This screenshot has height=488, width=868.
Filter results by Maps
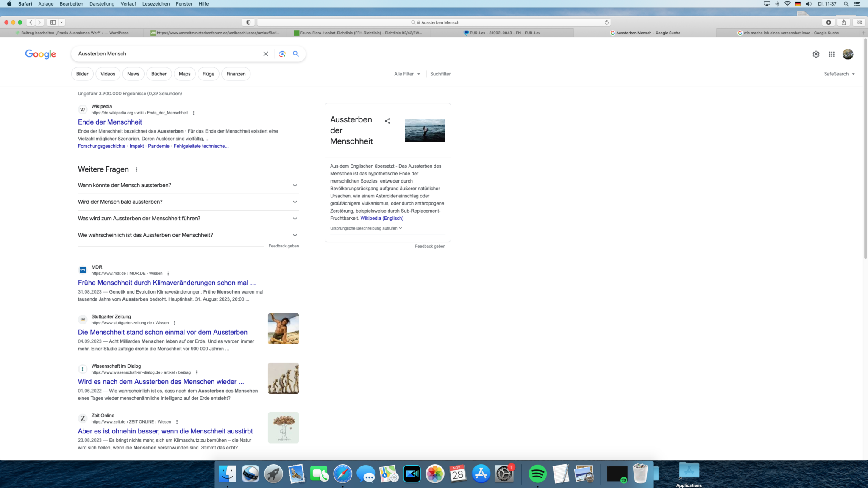coord(184,74)
